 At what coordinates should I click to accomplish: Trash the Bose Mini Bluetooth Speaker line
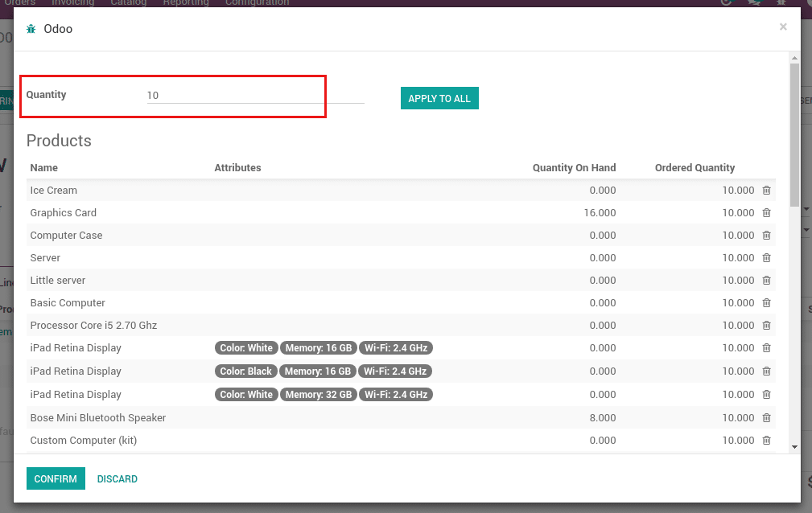coord(766,418)
